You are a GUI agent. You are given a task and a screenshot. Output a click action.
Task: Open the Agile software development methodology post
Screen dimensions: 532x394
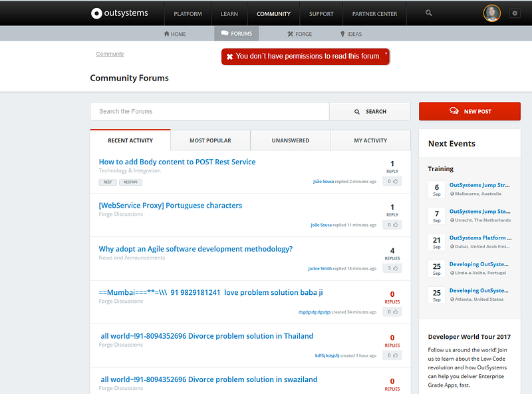(196, 249)
